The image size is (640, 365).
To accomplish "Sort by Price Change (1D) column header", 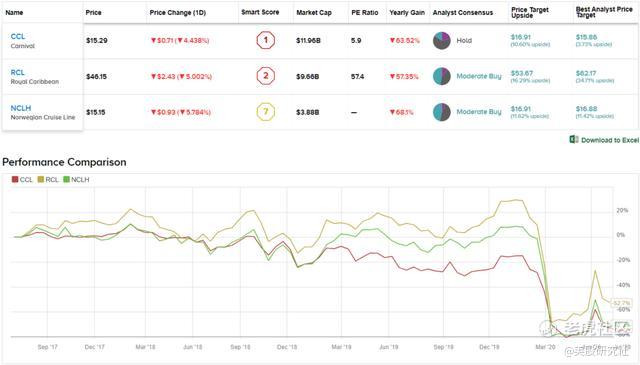I will 178,13.
